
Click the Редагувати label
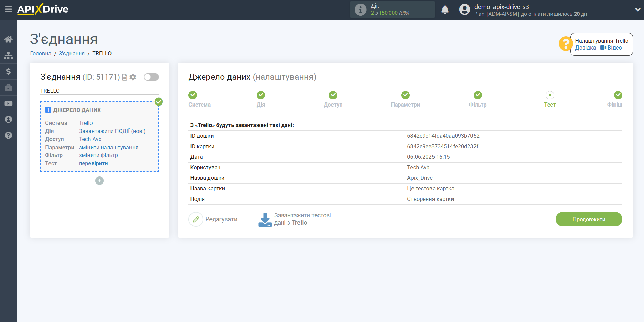tap(221, 219)
